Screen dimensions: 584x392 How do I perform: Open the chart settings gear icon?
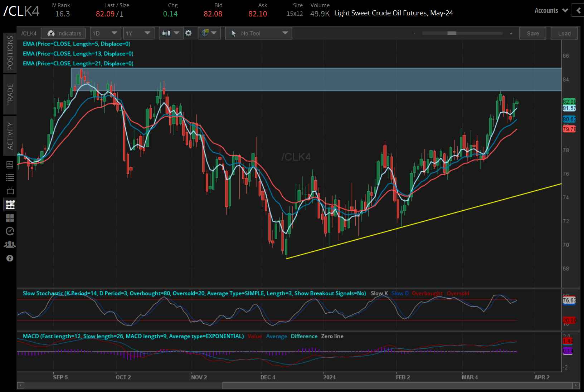pyautogui.click(x=189, y=33)
